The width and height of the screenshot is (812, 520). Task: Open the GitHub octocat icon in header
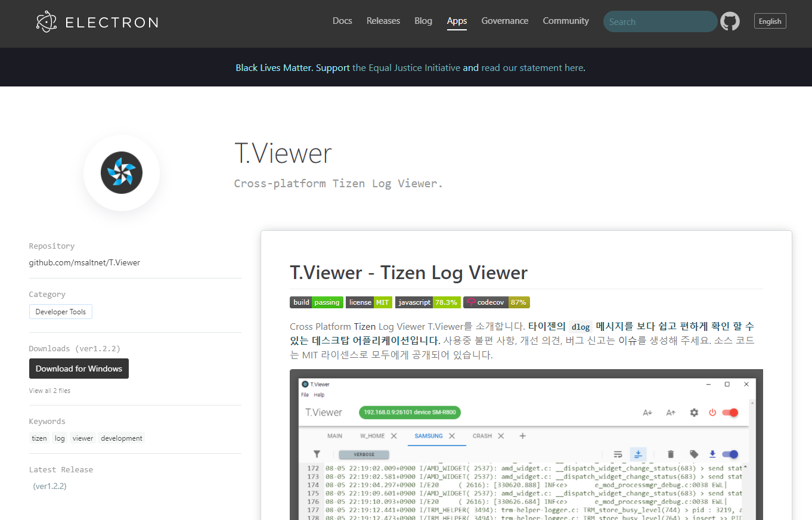pos(730,21)
